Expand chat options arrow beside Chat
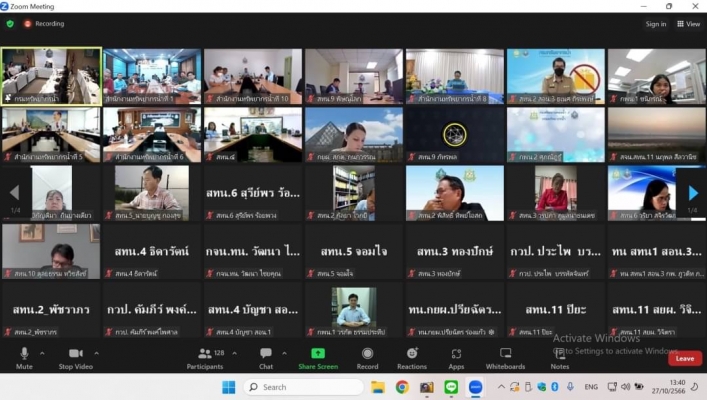This screenshot has width=707, height=400. click(x=284, y=354)
